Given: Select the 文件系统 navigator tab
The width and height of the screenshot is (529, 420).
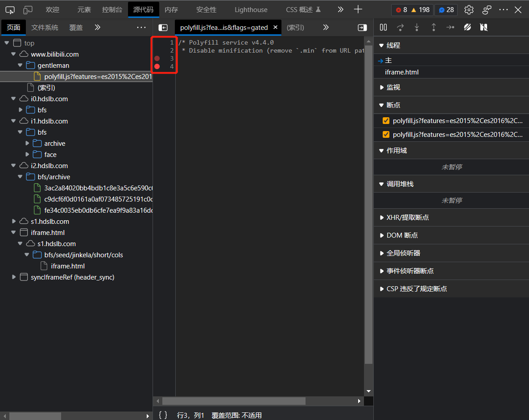Looking at the screenshot, I should click(x=45, y=27).
